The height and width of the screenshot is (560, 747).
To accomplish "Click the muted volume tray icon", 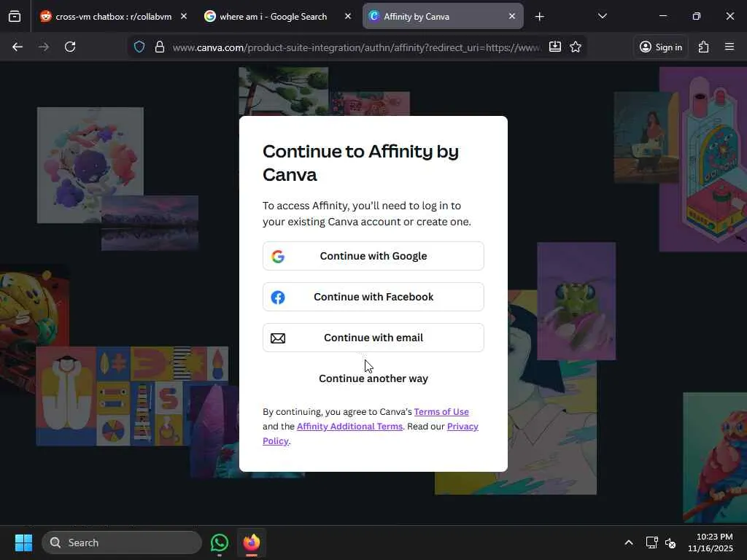I will tap(671, 542).
